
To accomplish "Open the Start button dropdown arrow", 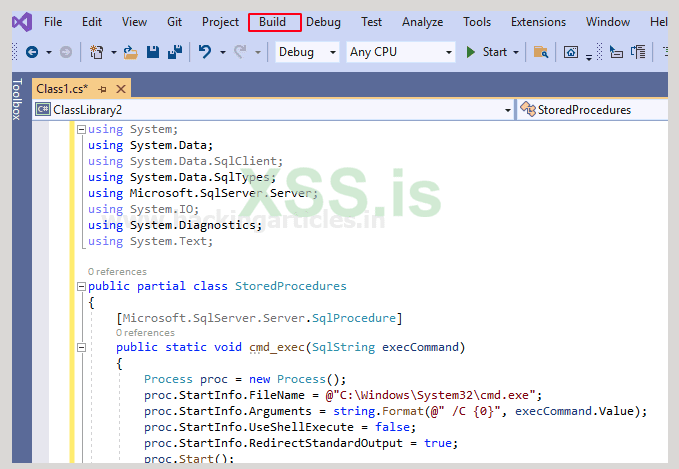I will [516, 53].
